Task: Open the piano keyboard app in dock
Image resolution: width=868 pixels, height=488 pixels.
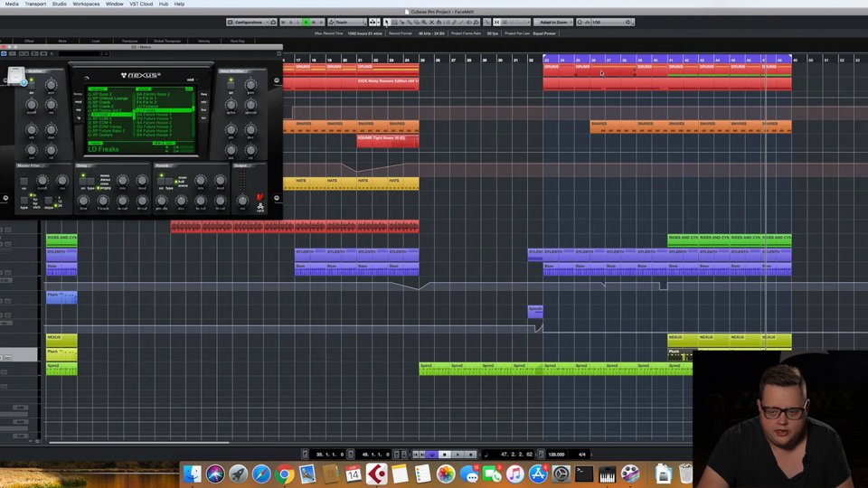Action: tap(607, 474)
